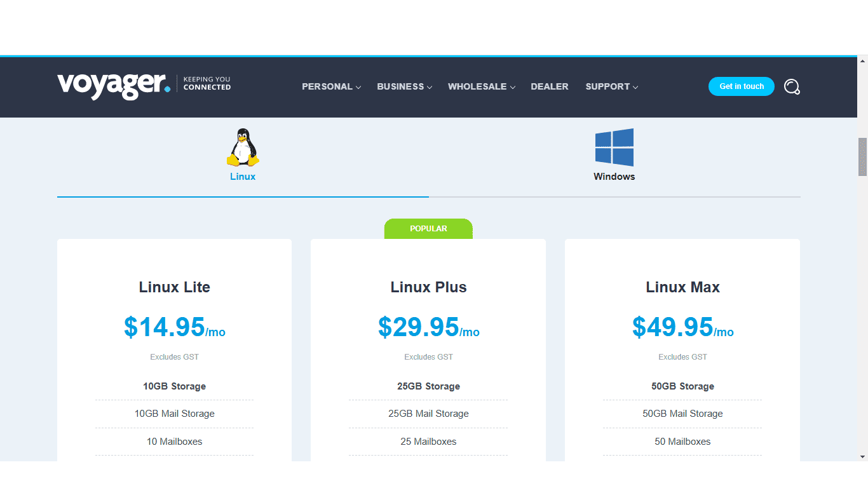Viewport: 868px width, 488px height.
Task: Switch to the Linux tab label
Action: (243, 177)
